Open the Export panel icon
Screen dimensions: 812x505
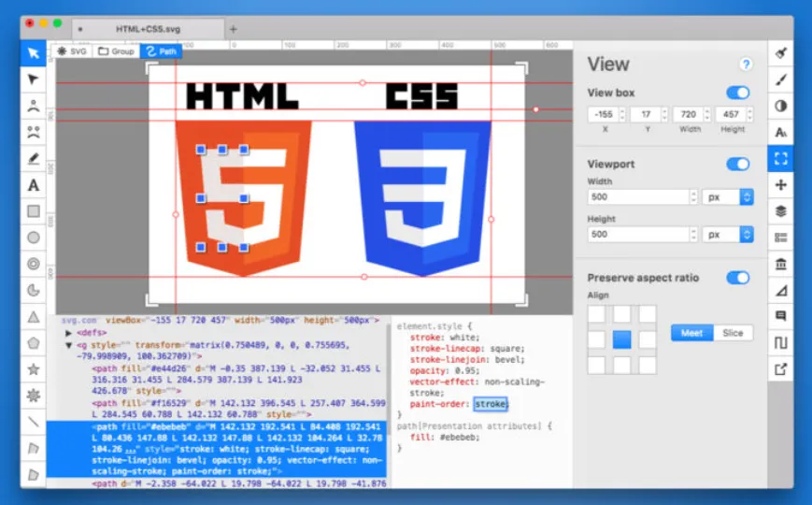(x=781, y=369)
